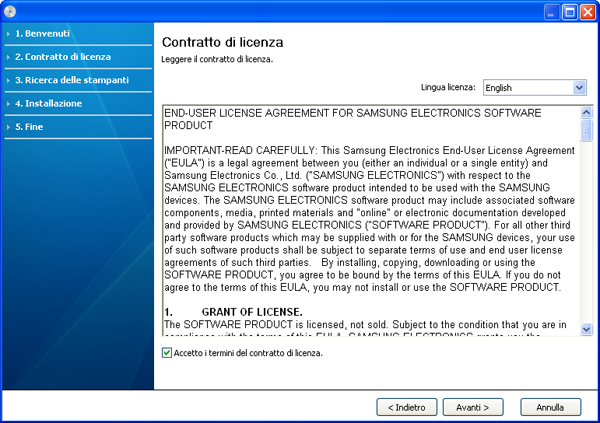Select step 4. Installazione in sidebar
This screenshot has height=423, width=600.
[x=48, y=104]
